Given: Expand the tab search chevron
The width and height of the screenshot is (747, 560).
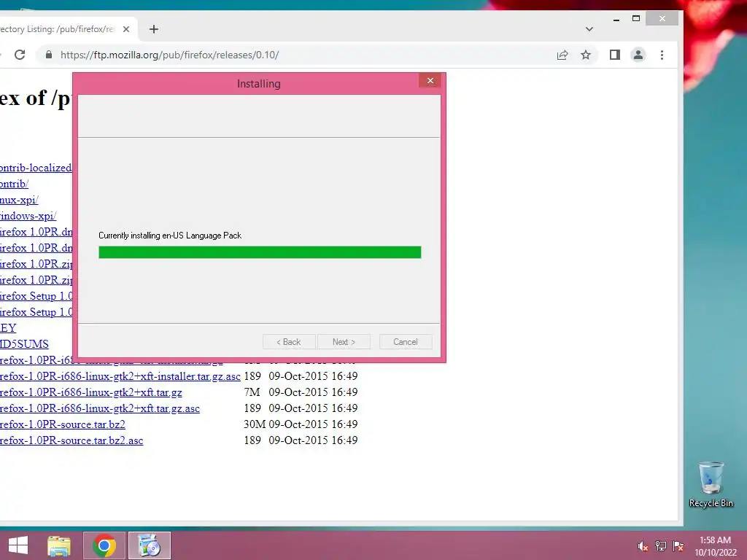Looking at the screenshot, I should pos(589,29).
